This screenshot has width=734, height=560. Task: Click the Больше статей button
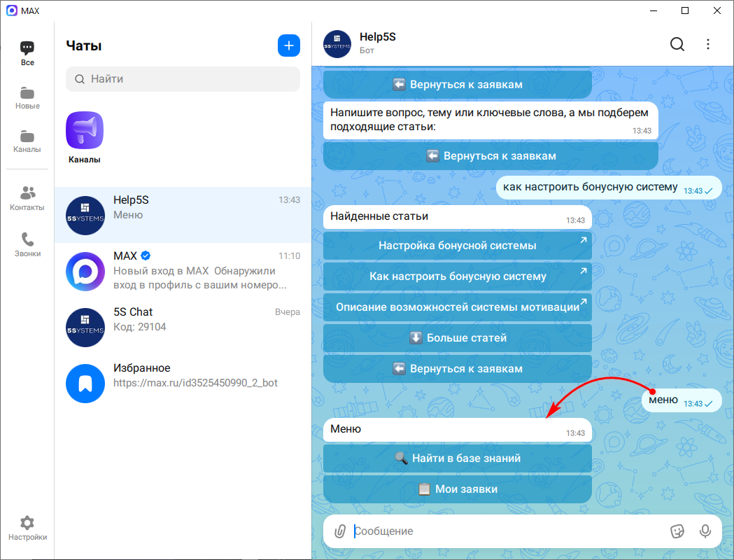pos(458,338)
